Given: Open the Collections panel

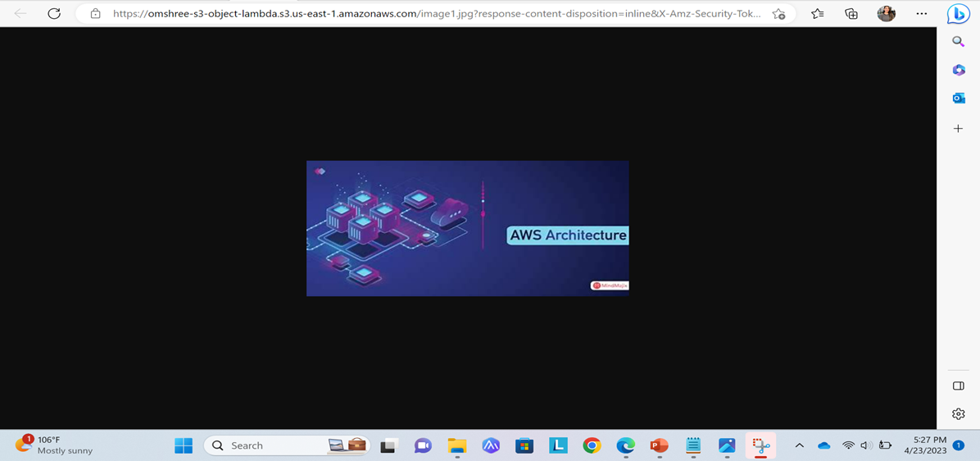Looking at the screenshot, I should 851,14.
